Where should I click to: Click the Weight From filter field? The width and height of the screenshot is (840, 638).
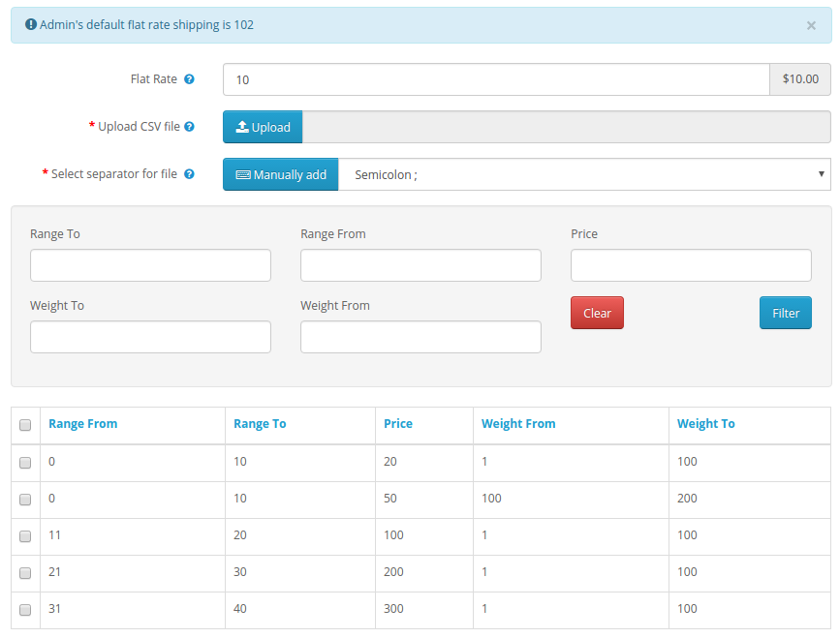pos(420,337)
